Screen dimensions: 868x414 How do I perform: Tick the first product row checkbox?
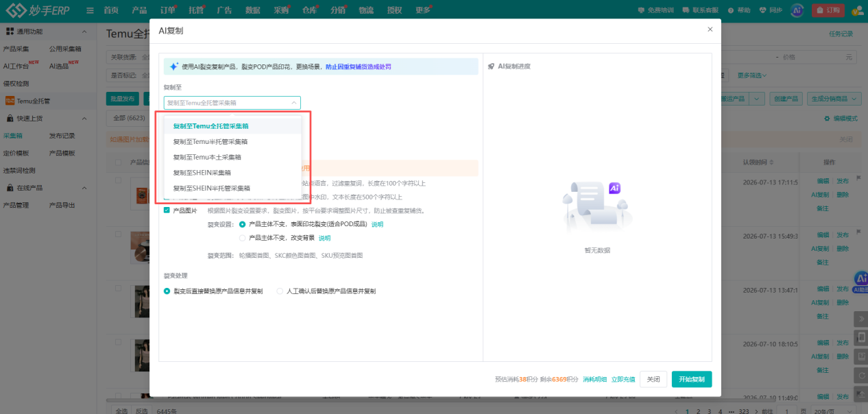coord(119,181)
